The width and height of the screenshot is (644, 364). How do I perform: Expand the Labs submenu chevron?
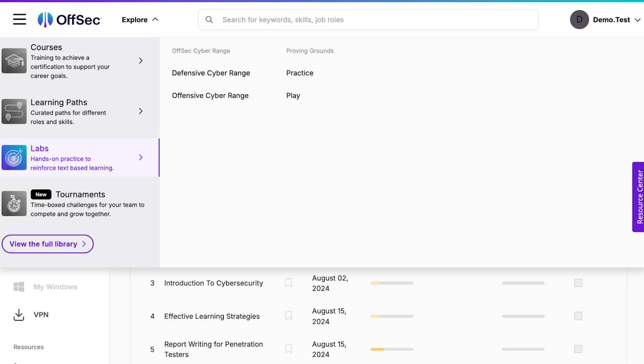click(141, 158)
